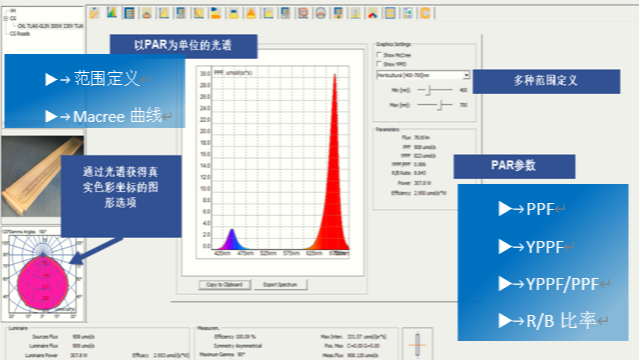Click the list icon with green squares
The width and height of the screenshot is (640, 360).
pyautogui.click(x=408, y=13)
